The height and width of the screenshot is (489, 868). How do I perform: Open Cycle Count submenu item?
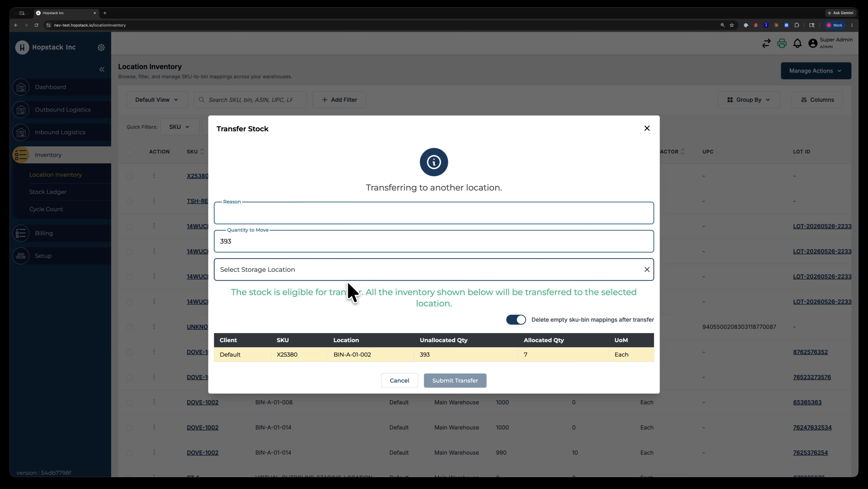(x=46, y=209)
